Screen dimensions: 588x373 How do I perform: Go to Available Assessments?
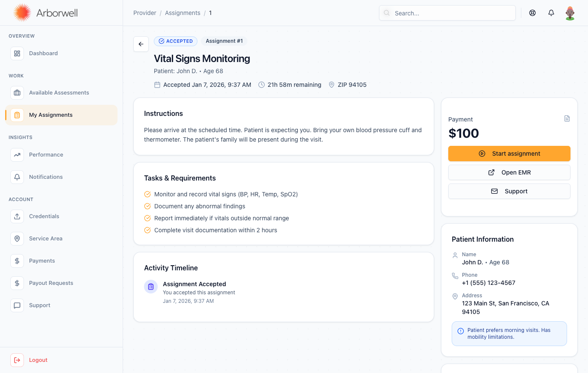click(59, 93)
